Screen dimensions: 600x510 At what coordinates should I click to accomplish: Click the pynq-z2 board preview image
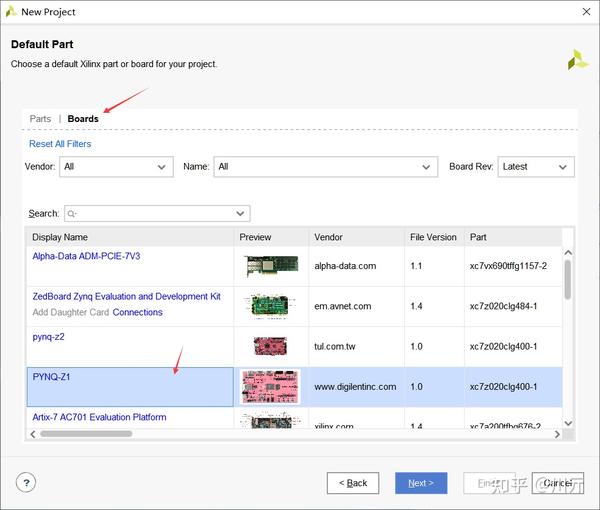[x=270, y=346]
